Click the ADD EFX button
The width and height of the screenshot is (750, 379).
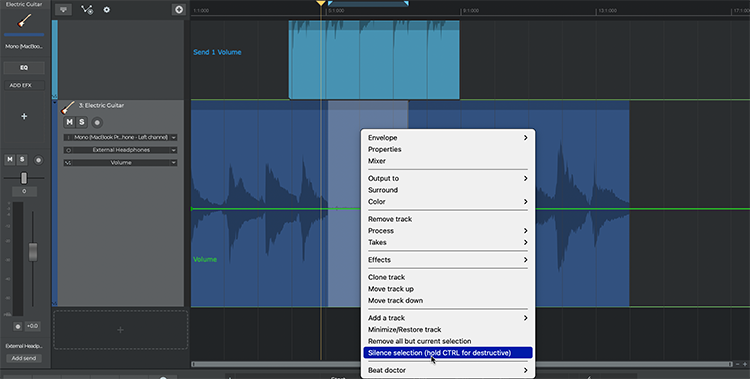[x=24, y=85]
